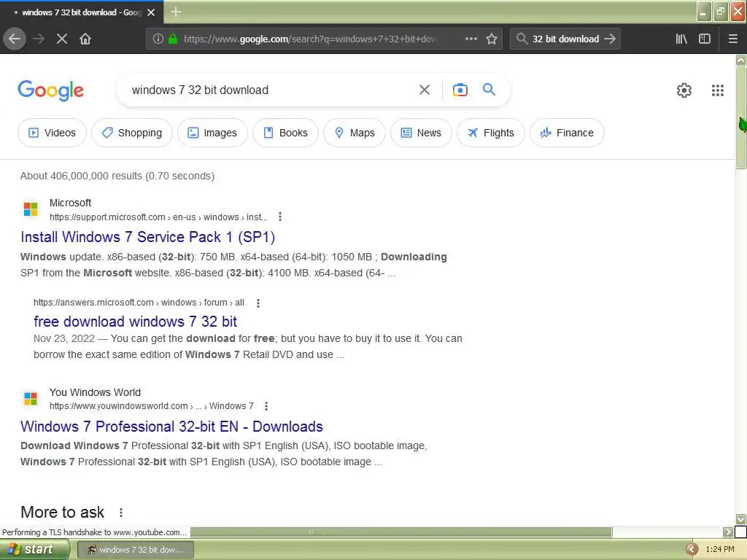
Task: Show site information icon in address bar
Action: tap(158, 39)
